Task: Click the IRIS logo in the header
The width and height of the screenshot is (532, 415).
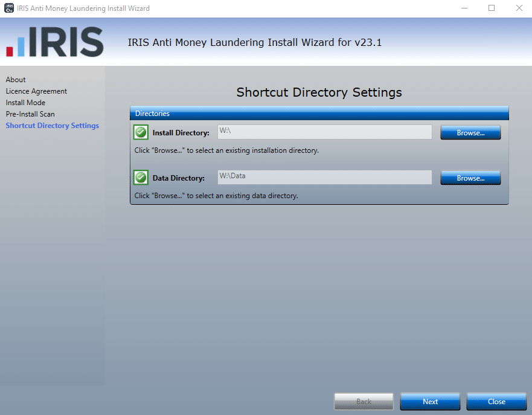Action: pos(55,42)
